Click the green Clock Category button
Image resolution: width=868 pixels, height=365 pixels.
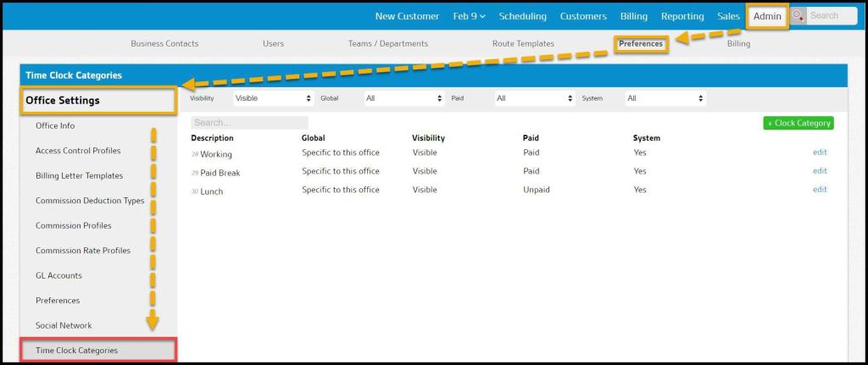(798, 123)
